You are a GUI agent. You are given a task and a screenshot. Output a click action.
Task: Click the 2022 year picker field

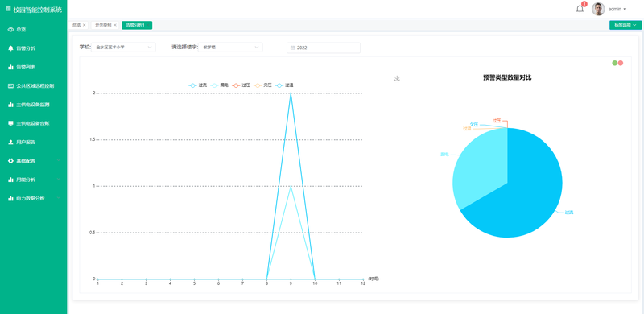click(x=324, y=48)
